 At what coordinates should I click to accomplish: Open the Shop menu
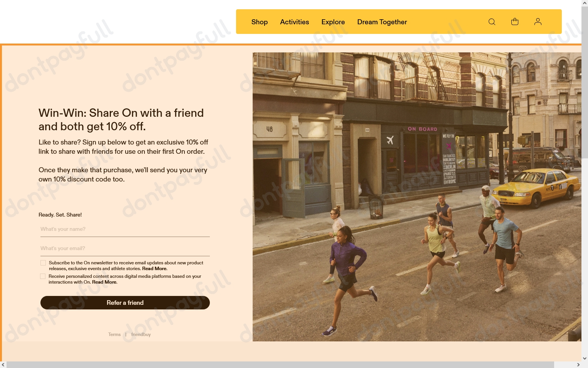point(259,22)
